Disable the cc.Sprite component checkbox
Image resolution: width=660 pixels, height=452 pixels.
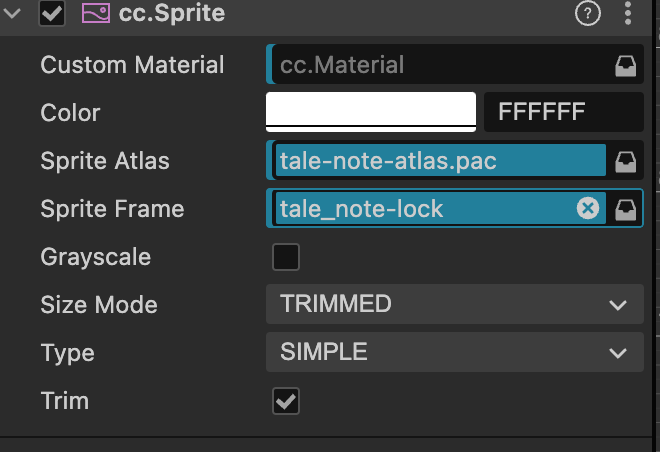pyautogui.click(x=51, y=14)
